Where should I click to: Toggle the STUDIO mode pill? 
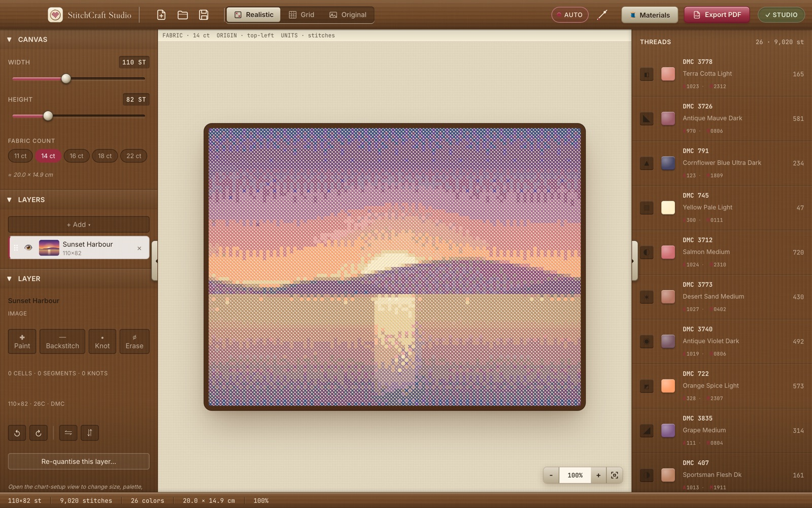tap(781, 15)
